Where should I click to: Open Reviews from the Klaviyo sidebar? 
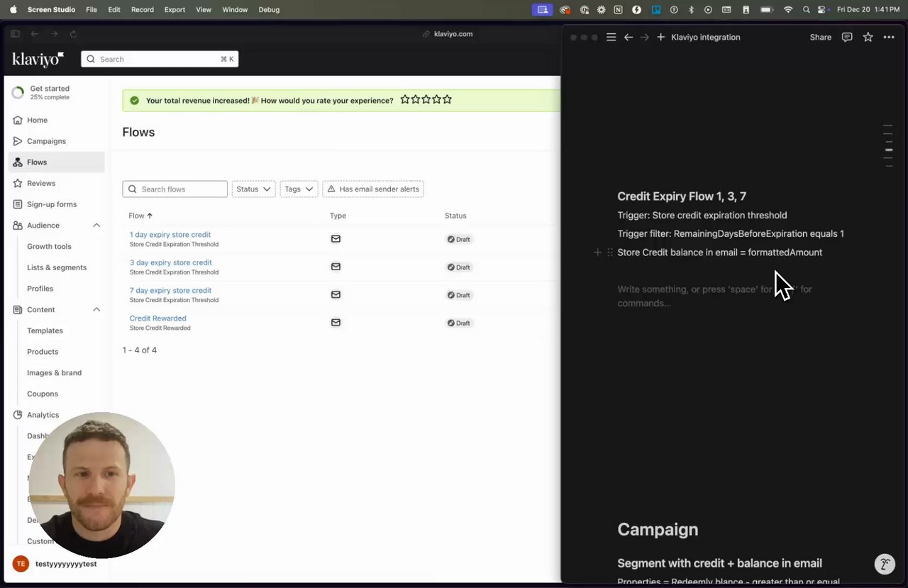40,183
